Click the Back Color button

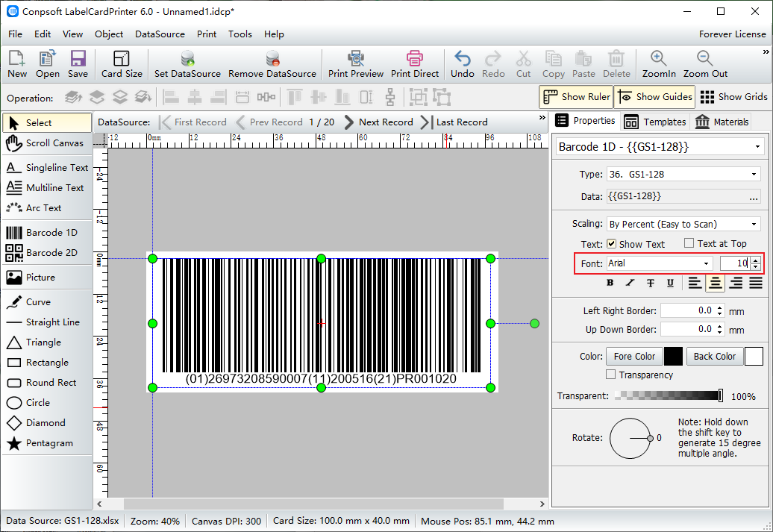pos(714,356)
